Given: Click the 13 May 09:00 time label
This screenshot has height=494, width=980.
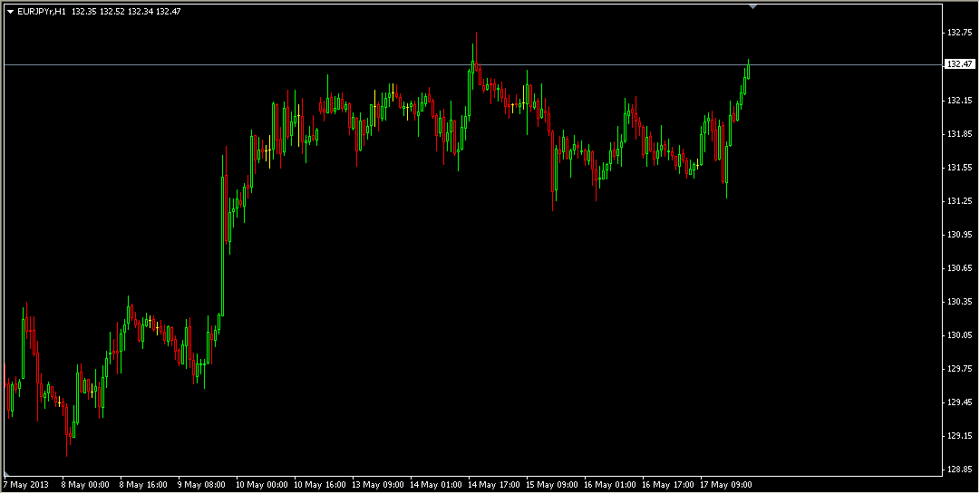Looking at the screenshot, I should tap(379, 485).
